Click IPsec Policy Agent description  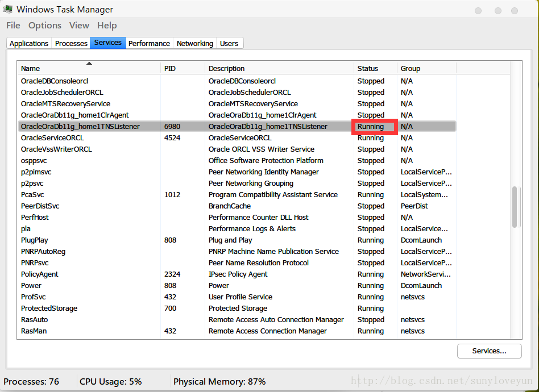(x=238, y=274)
